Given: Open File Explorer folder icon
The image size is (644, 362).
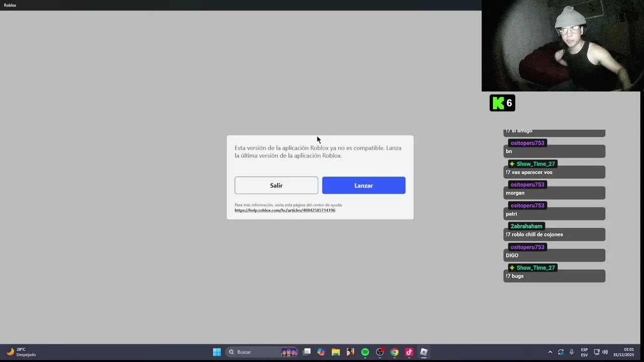Looking at the screenshot, I should coord(336,352).
